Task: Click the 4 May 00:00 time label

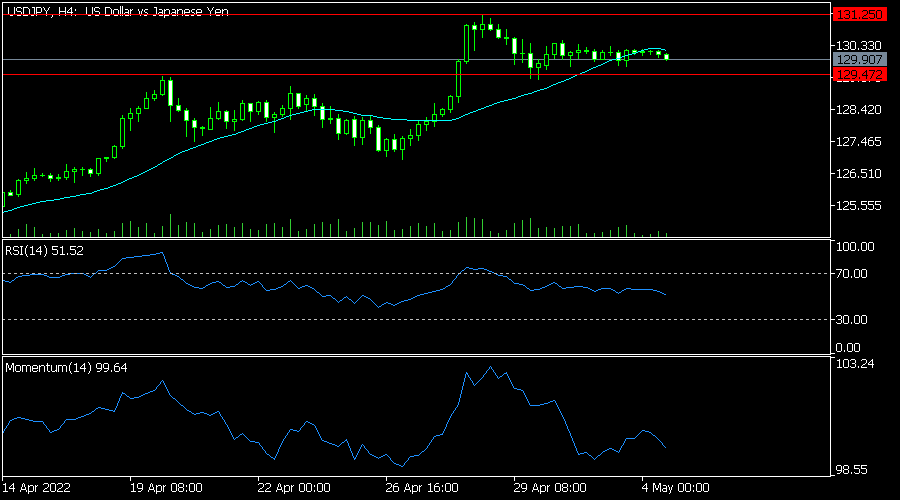Action: point(675,488)
